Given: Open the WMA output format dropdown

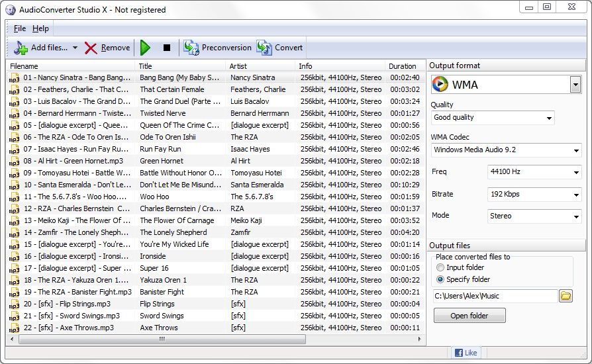Looking at the screenshot, I should click(x=575, y=85).
